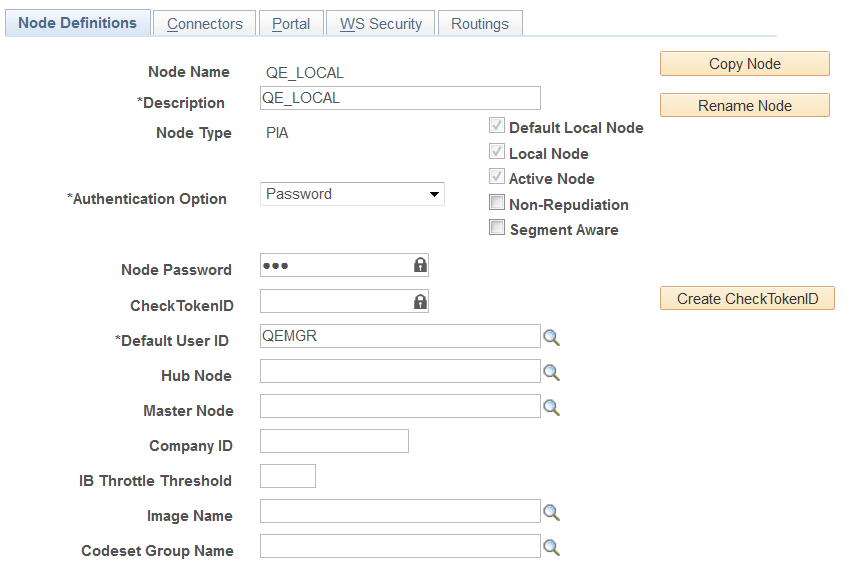Toggle the Local Node checkbox

click(x=497, y=151)
